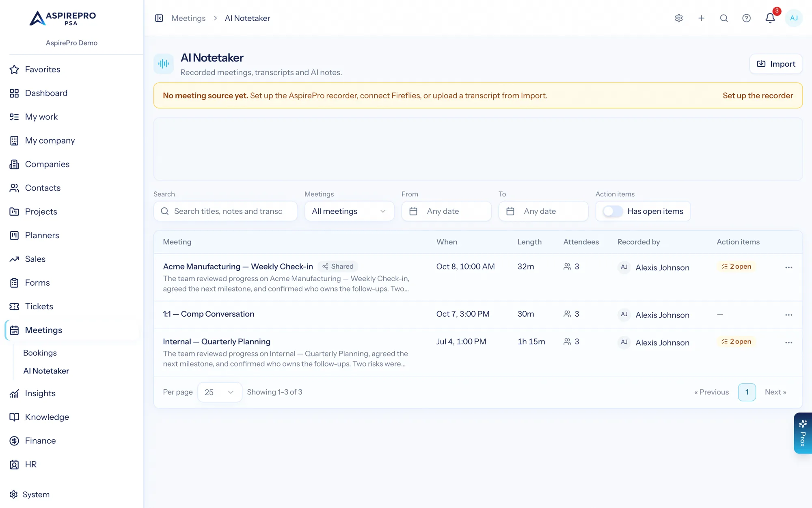This screenshot has width=812, height=508.
Task: Click the Sales trend arrow icon
Action: coord(14,259)
